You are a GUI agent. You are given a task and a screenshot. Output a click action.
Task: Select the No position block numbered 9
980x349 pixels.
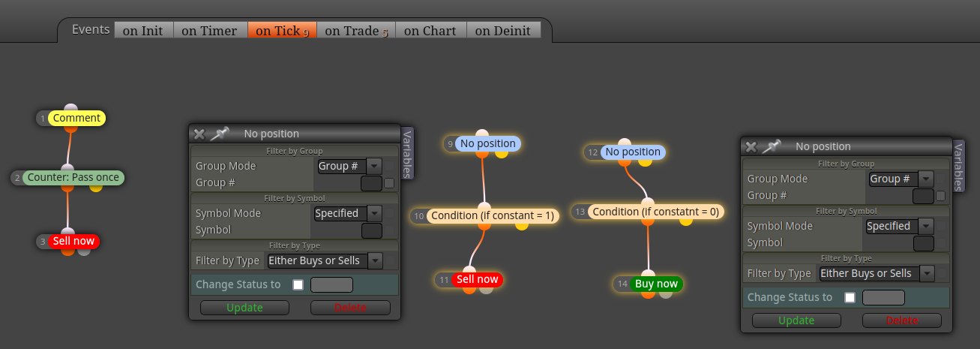[487, 143]
